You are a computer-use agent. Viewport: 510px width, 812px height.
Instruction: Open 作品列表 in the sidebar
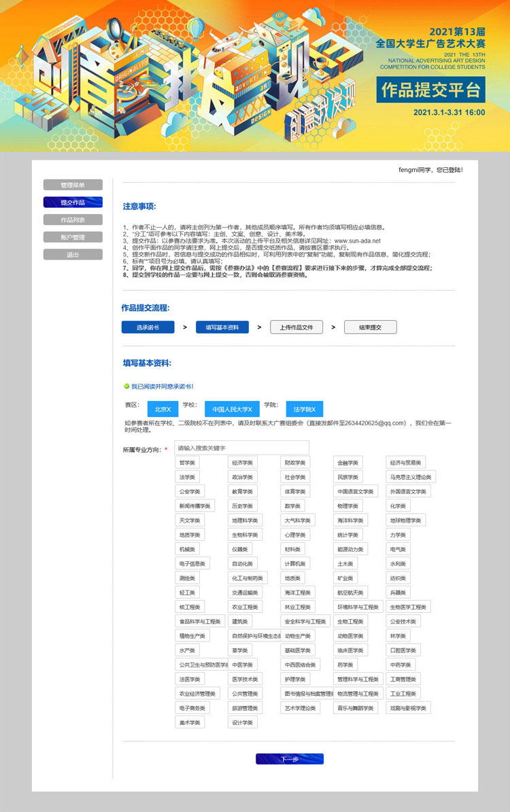click(x=73, y=220)
